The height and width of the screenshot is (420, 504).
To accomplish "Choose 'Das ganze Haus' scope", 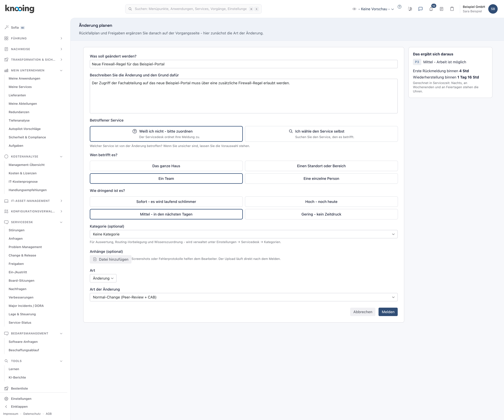I will (166, 166).
